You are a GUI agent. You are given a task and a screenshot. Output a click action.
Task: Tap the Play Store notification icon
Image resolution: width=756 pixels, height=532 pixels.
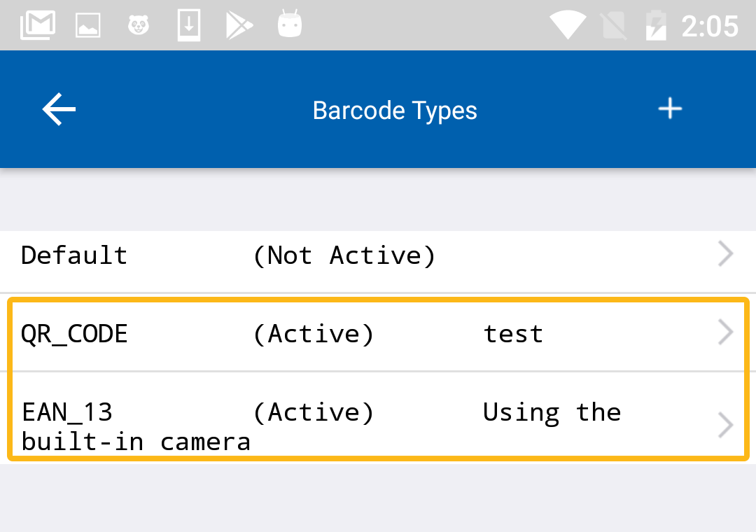click(x=239, y=26)
